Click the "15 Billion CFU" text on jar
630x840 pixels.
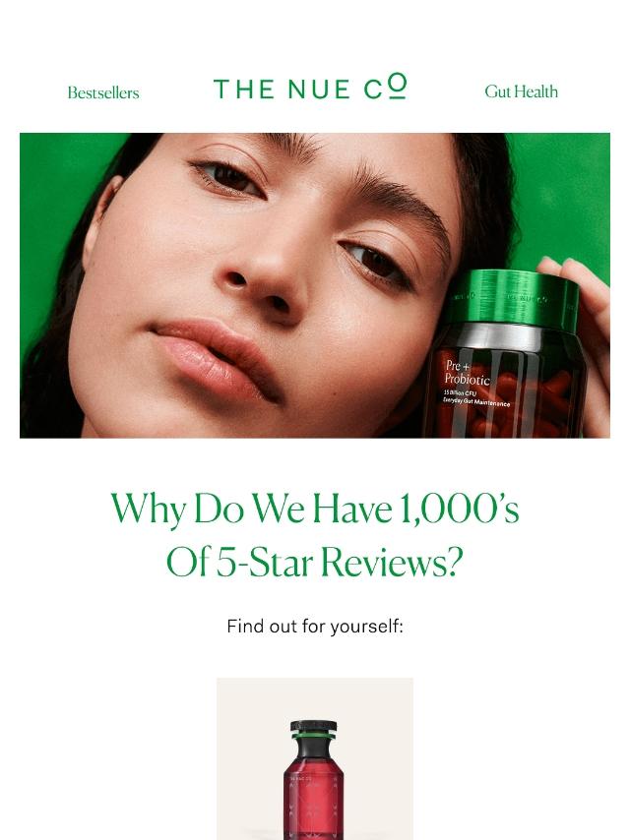pyautogui.click(x=460, y=393)
